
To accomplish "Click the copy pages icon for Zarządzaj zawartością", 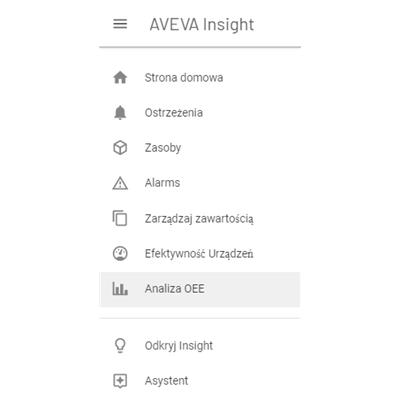I will pyautogui.click(x=120, y=218).
